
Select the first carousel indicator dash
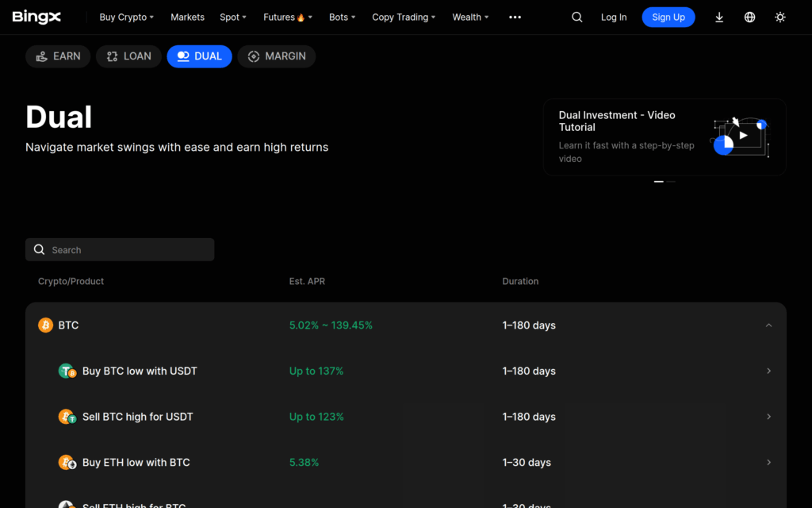coord(659,182)
